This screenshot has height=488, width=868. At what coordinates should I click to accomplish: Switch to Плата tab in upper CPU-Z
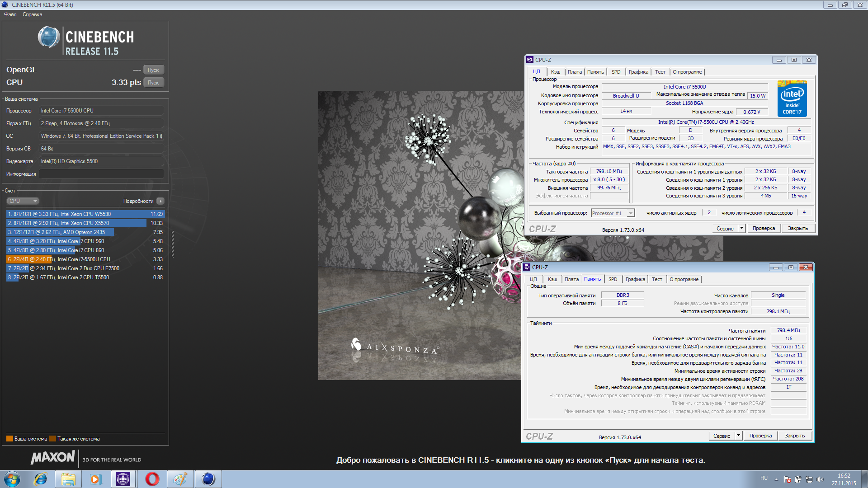[x=575, y=72]
